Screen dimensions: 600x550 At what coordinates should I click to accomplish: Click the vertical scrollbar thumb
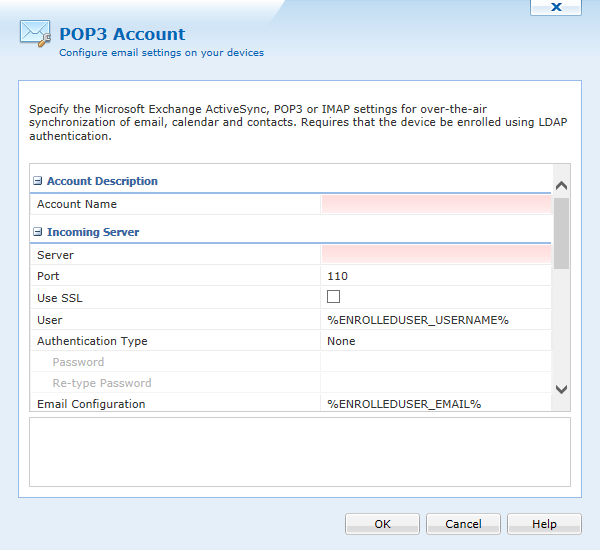coord(561,233)
